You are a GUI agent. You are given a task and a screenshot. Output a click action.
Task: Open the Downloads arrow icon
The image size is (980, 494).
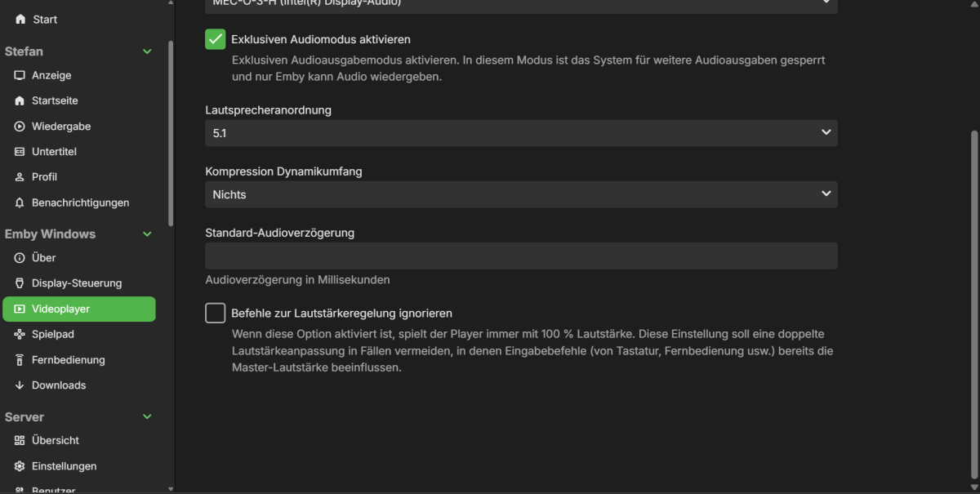(20, 385)
